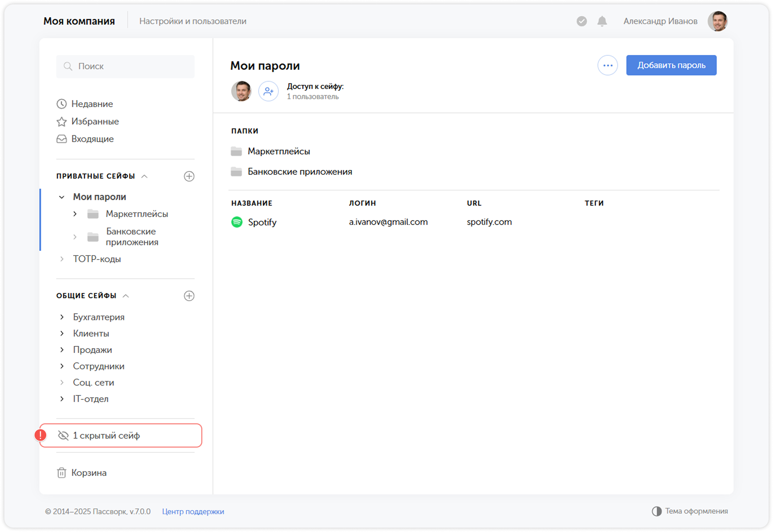Click the Банковские приложения folder icon in sidebar
Screen dimensions: 773x532
tap(93, 237)
